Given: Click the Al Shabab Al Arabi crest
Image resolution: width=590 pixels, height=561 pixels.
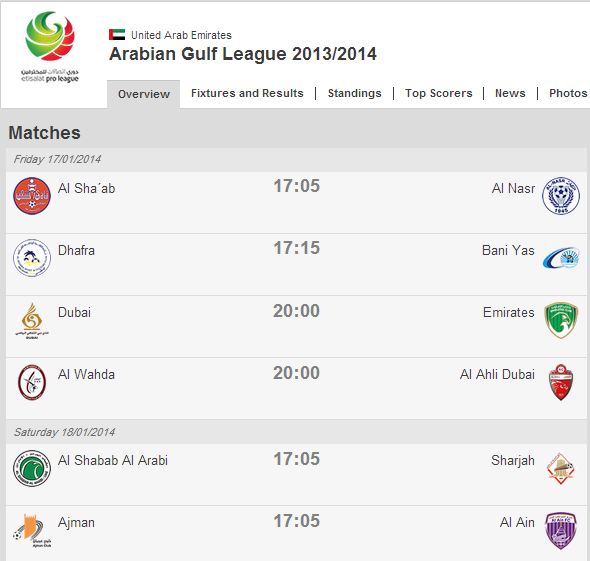Looking at the screenshot, I should pyautogui.click(x=32, y=468).
